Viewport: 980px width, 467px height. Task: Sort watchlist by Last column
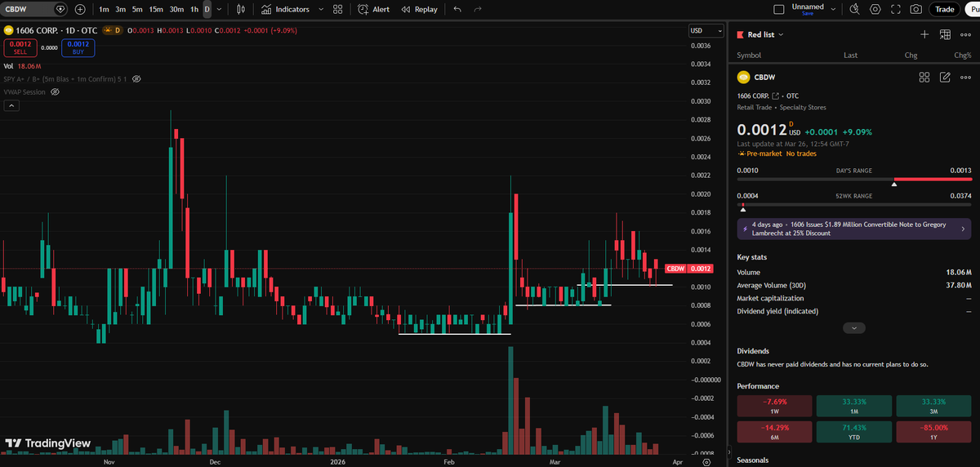click(850, 56)
